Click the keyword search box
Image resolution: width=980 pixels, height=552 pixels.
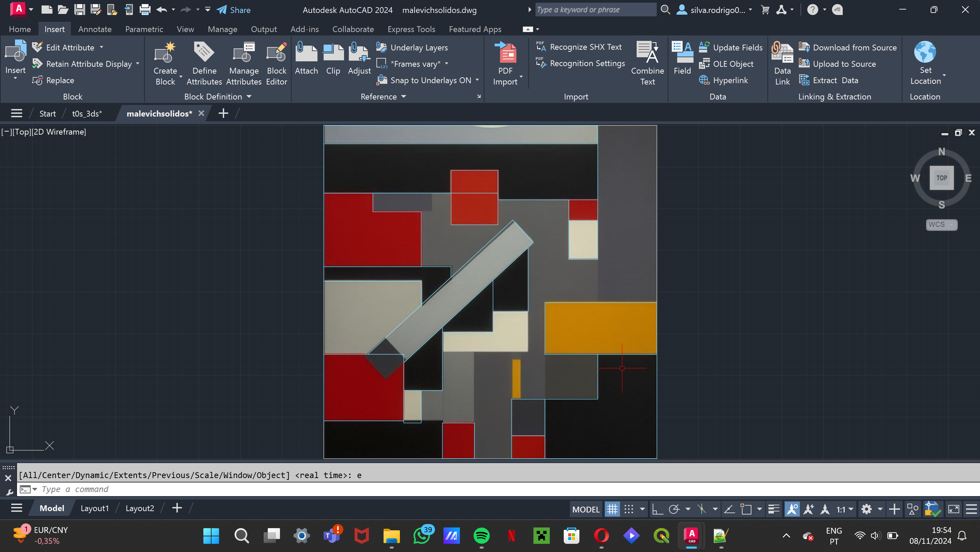coord(595,10)
